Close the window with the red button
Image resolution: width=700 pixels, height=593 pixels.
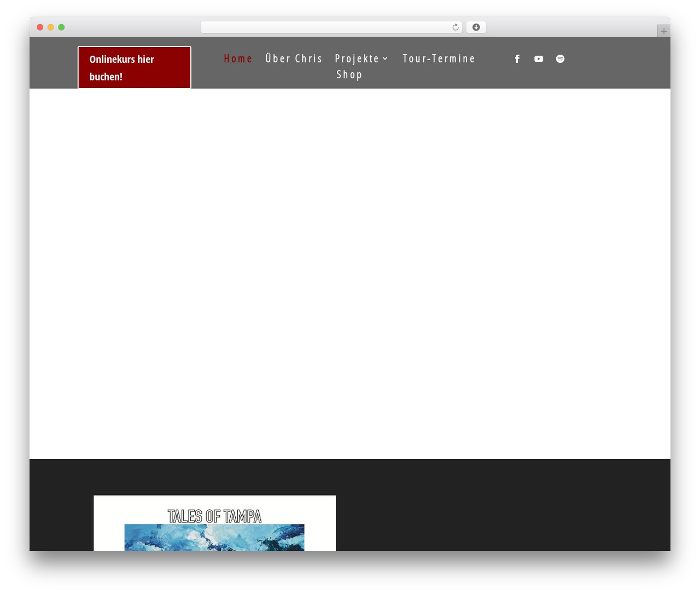[40, 27]
